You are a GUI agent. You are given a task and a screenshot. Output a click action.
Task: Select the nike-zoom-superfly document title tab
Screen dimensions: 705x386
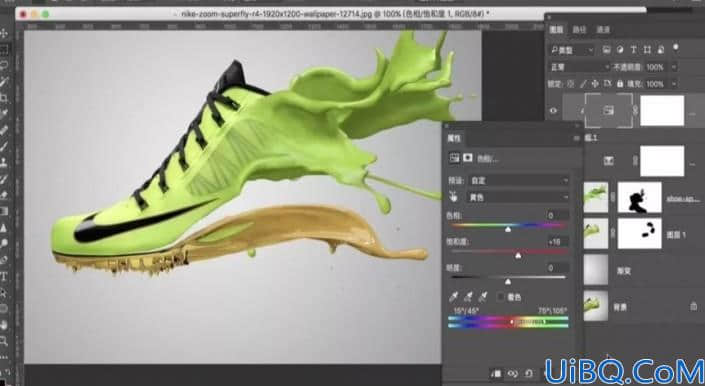click(x=335, y=14)
